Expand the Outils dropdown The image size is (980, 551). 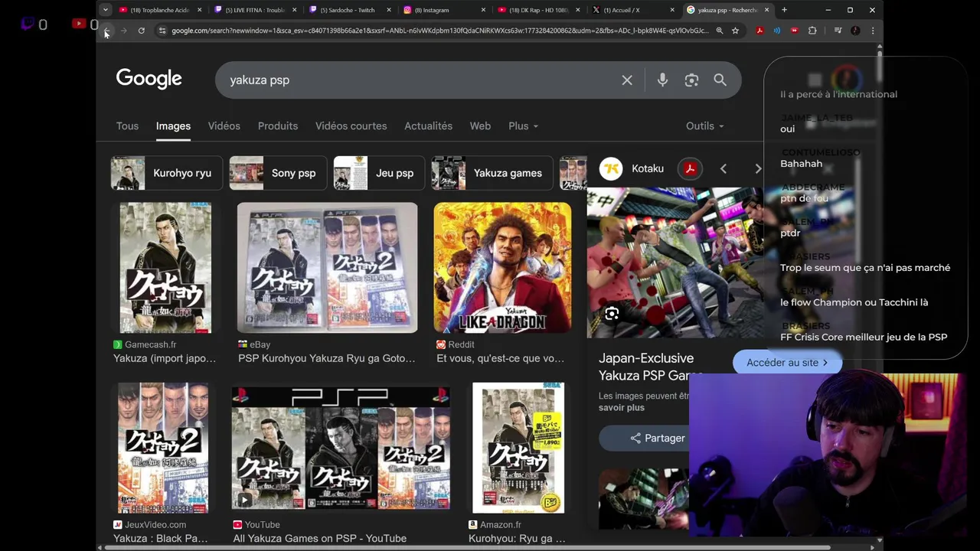point(704,126)
